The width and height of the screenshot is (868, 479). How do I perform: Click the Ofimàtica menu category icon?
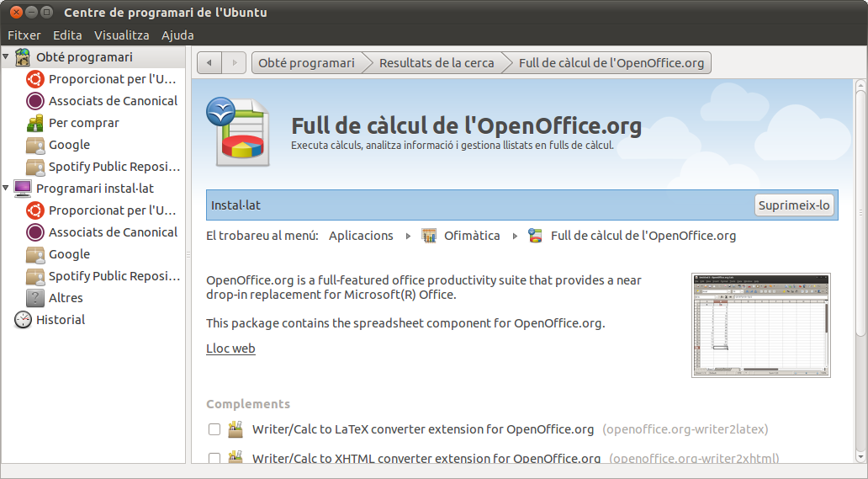pos(429,236)
